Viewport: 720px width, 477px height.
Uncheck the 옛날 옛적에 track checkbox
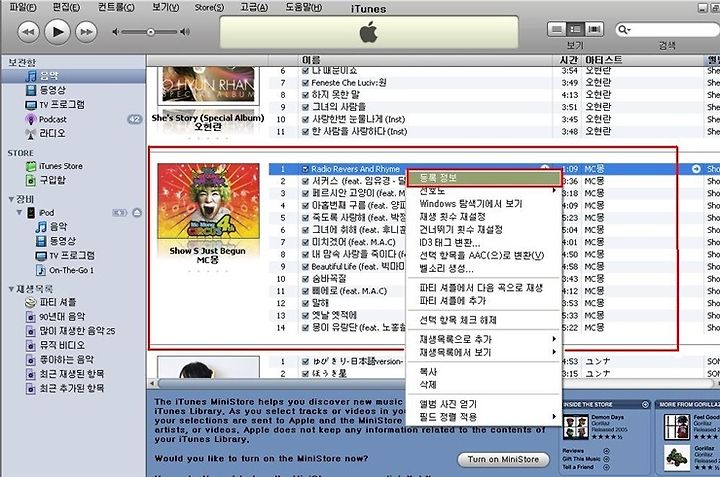pyautogui.click(x=305, y=316)
